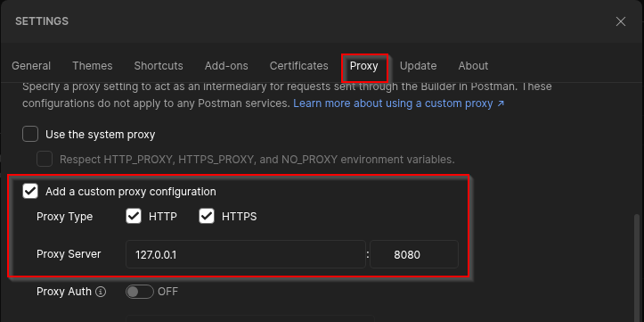Enable Use the system proxy checkbox

[x=30, y=134]
